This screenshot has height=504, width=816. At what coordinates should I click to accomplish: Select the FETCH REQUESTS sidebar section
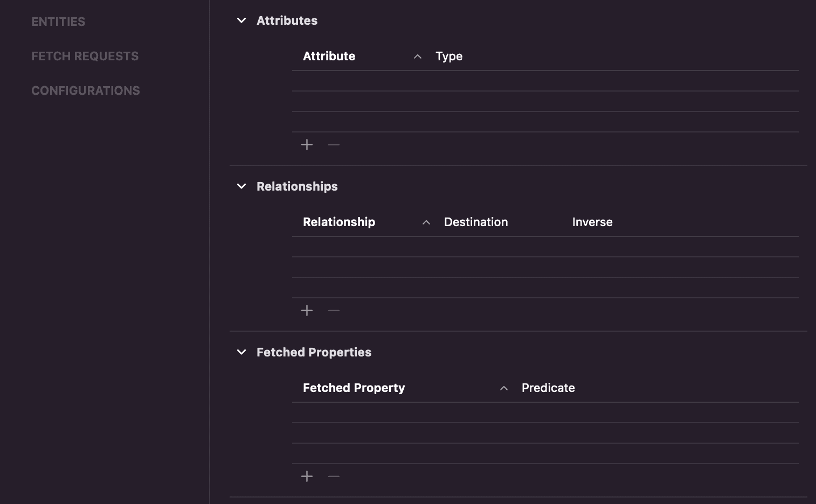85,56
